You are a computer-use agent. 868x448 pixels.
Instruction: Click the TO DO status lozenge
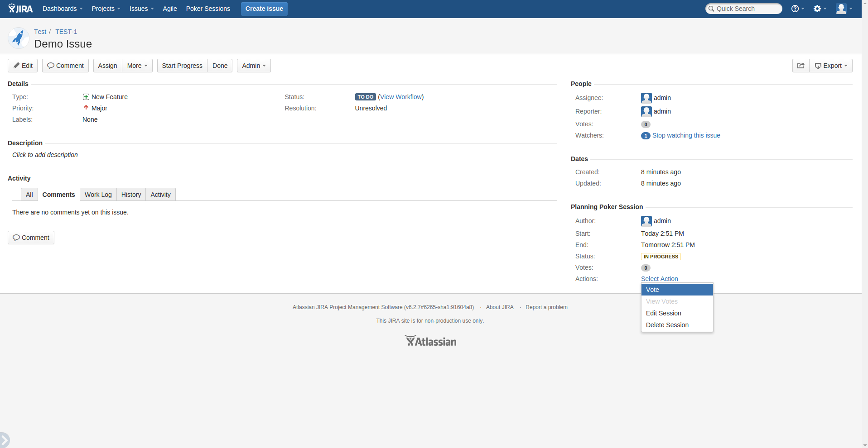(x=366, y=97)
